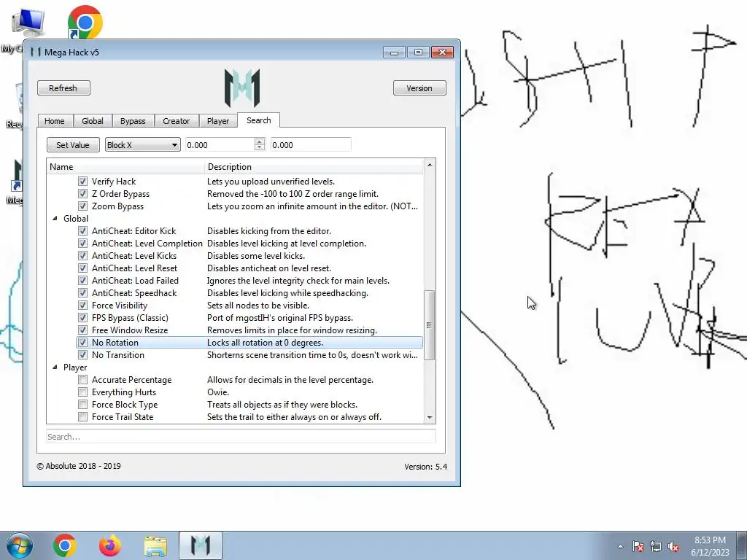Click "Locks all rotation at 0 degrees." description
This screenshot has height=560, width=747.
tap(265, 343)
